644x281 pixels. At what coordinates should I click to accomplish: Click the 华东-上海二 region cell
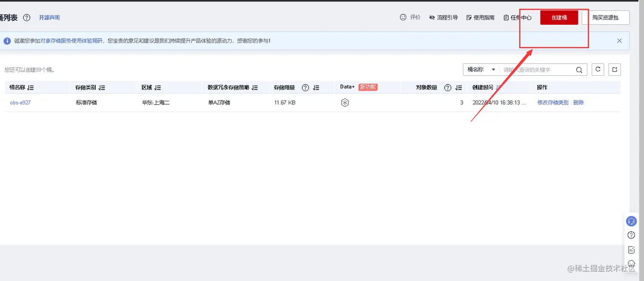tap(156, 103)
